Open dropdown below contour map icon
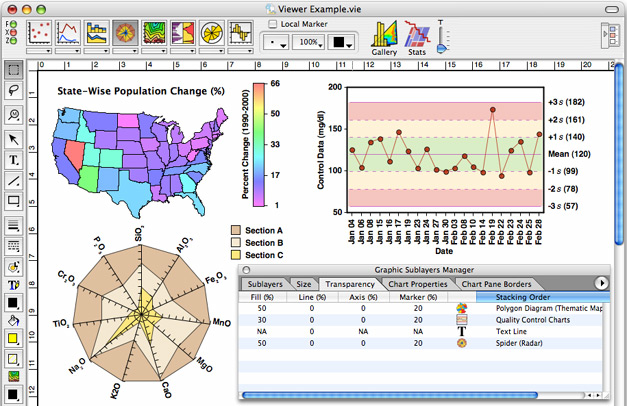This screenshot has height=406, width=627. pyautogui.click(x=154, y=51)
